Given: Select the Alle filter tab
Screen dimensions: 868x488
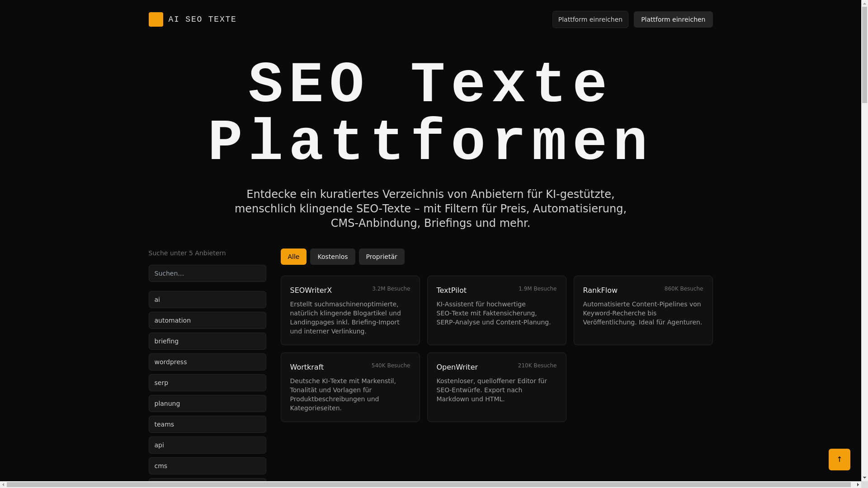Looking at the screenshot, I should click(293, 257).
